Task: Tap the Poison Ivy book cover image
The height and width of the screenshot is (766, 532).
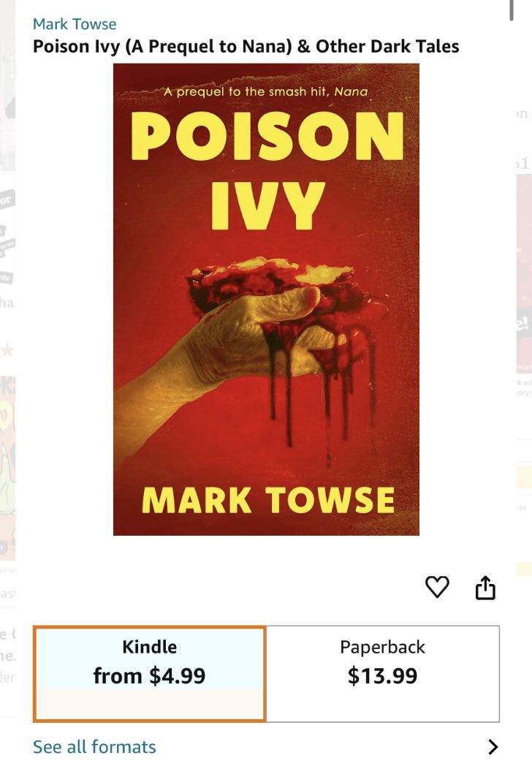Action: [x=266, y=300]
